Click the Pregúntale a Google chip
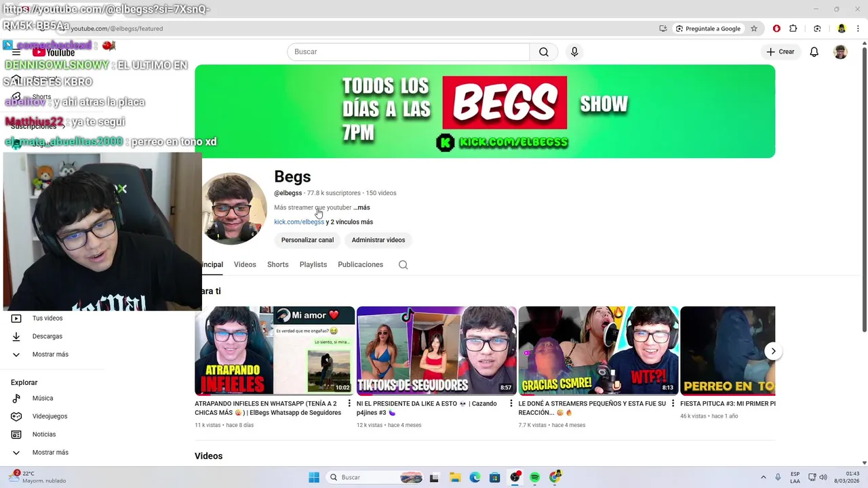 pos(708,28)
